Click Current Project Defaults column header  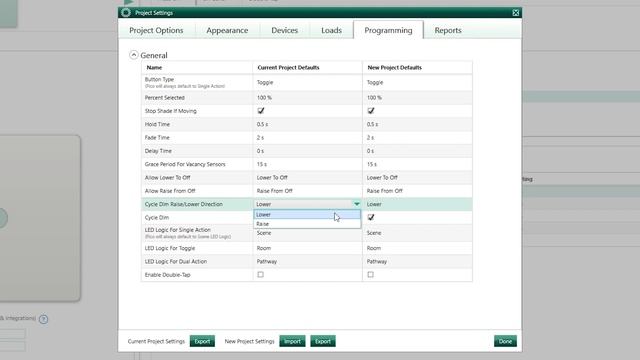[288, 67]
